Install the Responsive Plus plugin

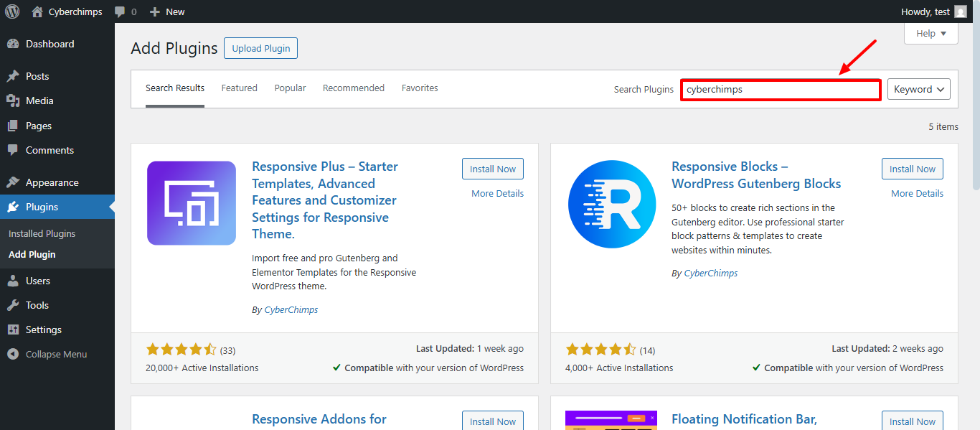pyautogui.click(x=493, y=169)
